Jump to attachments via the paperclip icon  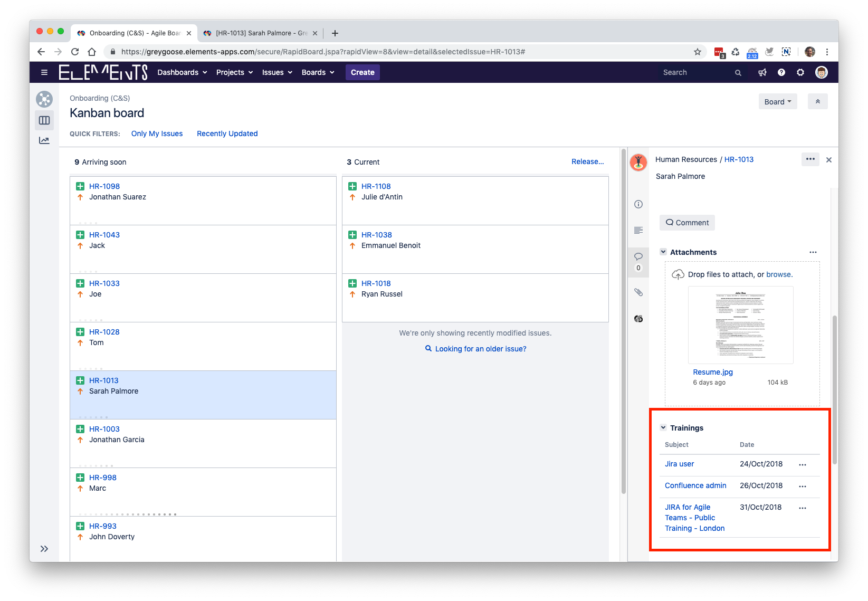(638, 292)
